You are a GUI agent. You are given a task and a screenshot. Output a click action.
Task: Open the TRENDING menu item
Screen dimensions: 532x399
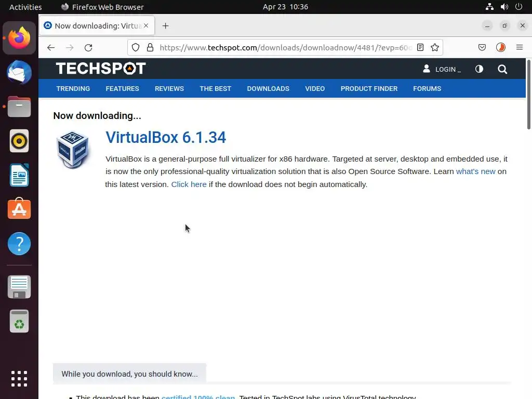pos(73,88)
